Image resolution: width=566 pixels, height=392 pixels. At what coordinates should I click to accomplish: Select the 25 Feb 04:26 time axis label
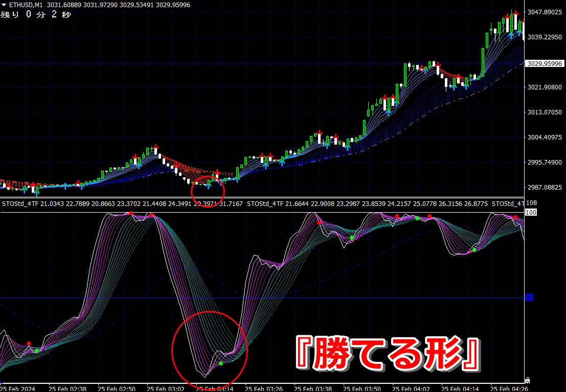pos(506,388)
